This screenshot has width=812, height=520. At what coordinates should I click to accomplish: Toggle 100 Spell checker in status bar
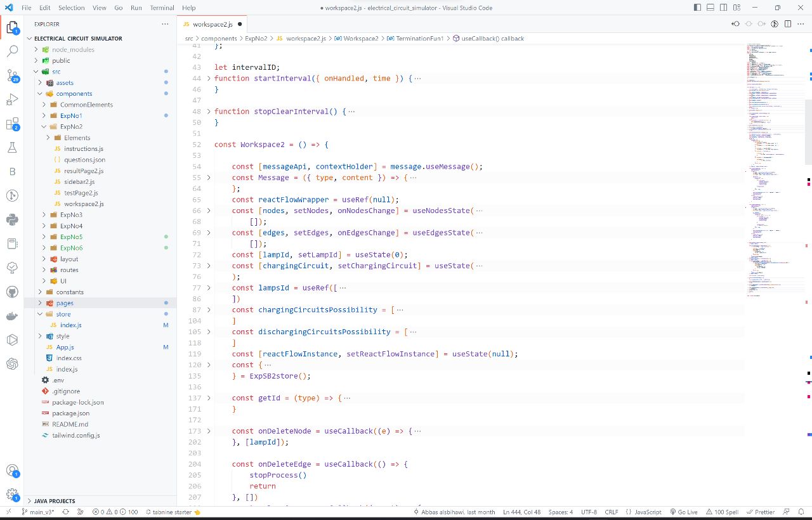[x=723, y=512]
